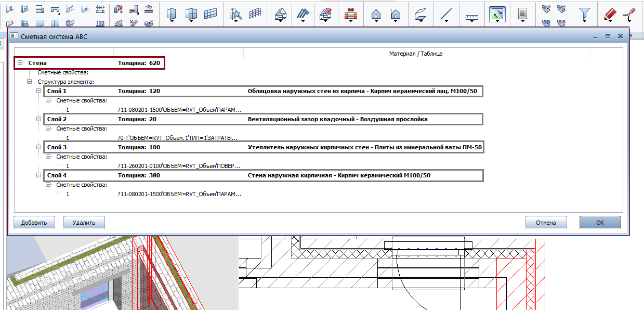644x310 pixels.
Task: Collapse the Стена root tree node
Action: click(x=20, y=63)
